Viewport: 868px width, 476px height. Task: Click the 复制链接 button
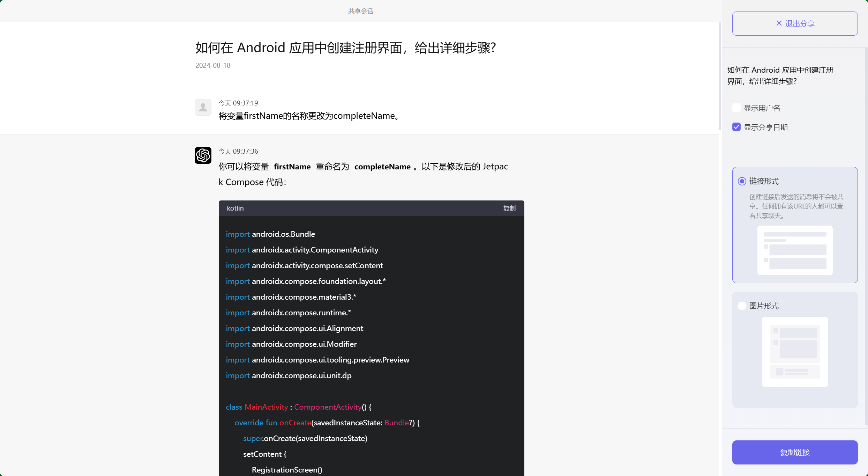coord(795,452)
